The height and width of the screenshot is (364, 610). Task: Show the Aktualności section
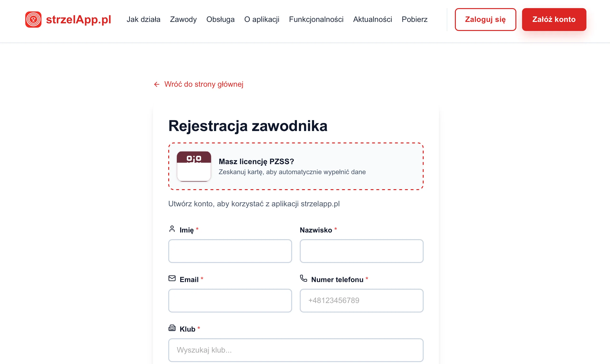pyautogui.click(x=372, y=19)
